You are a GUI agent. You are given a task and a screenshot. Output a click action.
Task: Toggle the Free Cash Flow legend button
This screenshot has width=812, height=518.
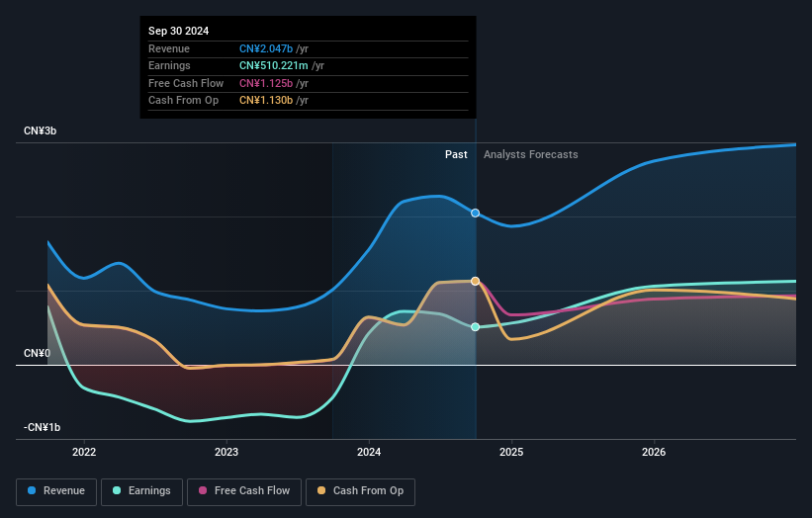tap(244, 491)
